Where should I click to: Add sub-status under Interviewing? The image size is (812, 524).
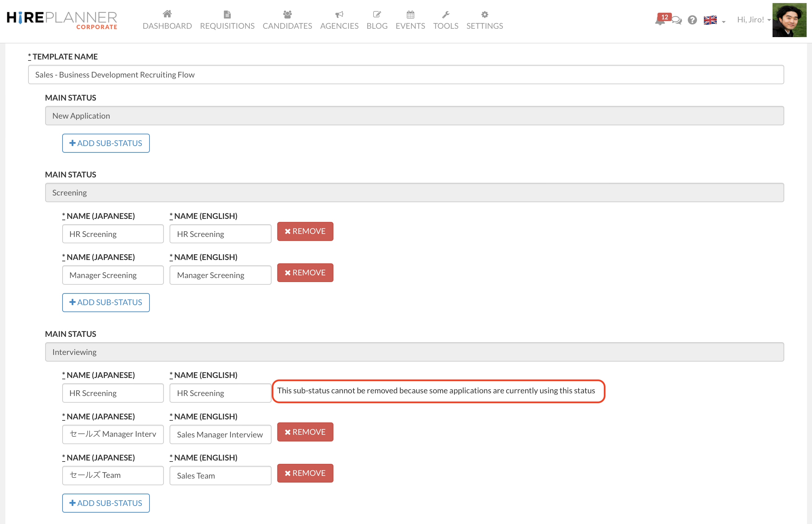(106, 503)
